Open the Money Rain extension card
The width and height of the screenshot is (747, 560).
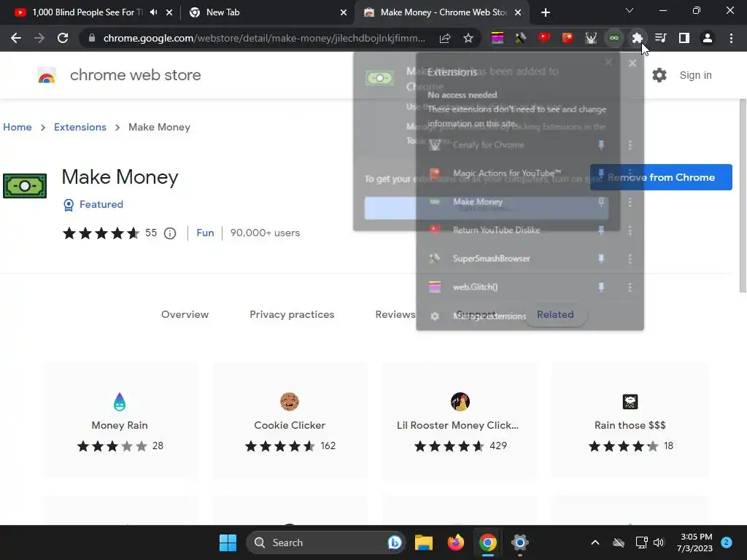pyautogui.click(x=120, y=420)
